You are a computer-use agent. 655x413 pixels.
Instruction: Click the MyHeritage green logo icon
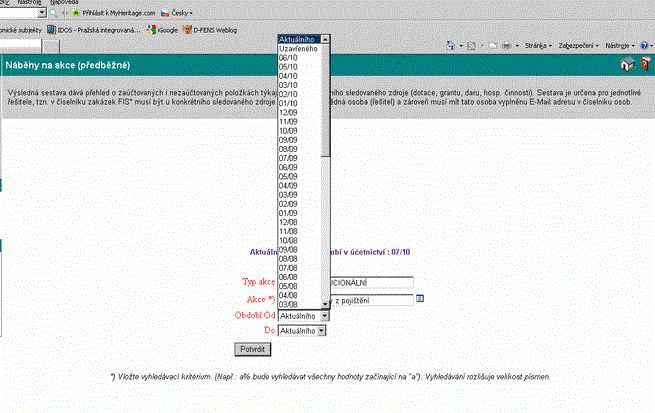click(76, 13)
